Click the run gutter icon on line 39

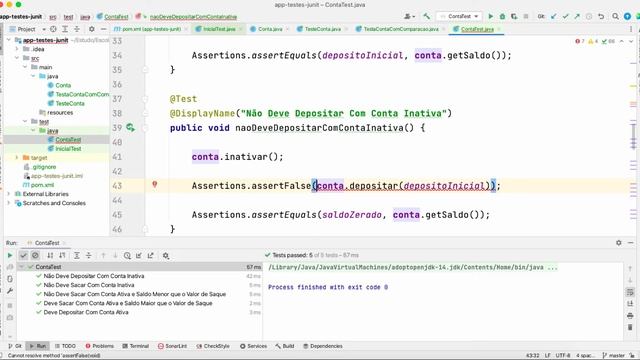pos(130,128)
